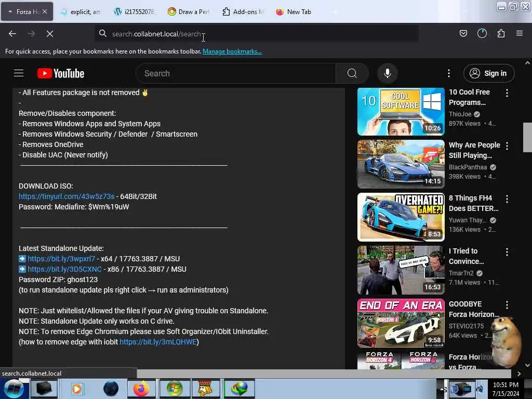Open the STEVIO2175 channel name
The width and height of the screenshot is (532, 399).
click(x=467, y=326)
